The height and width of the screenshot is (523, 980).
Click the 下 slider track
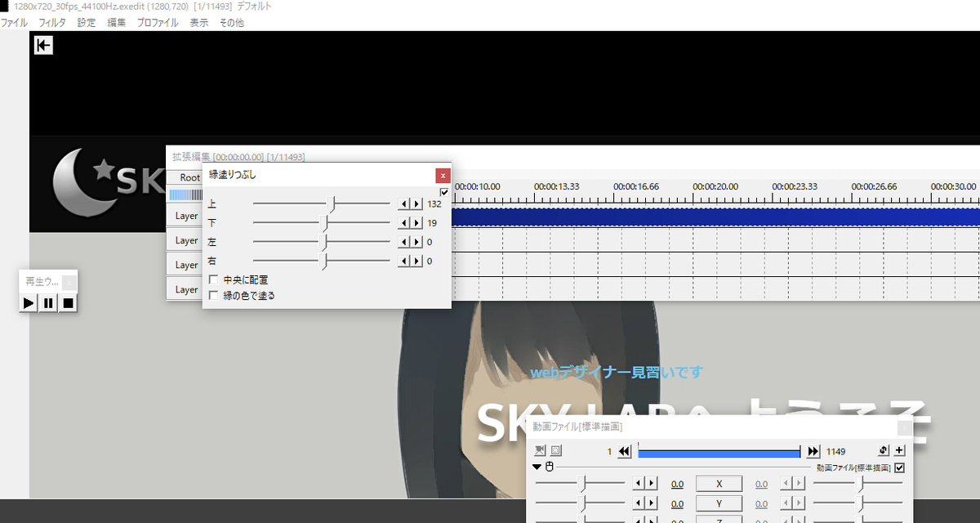click(322, 222)
